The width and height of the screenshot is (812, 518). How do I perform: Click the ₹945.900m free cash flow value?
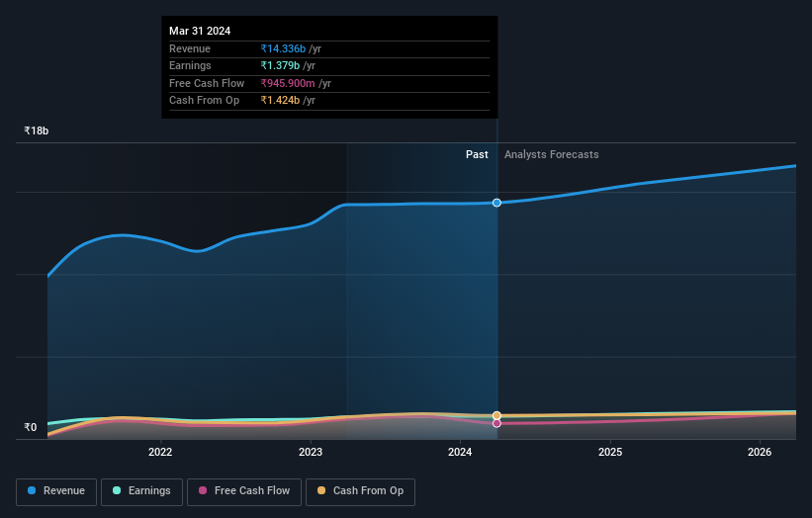tap(288, 83)
